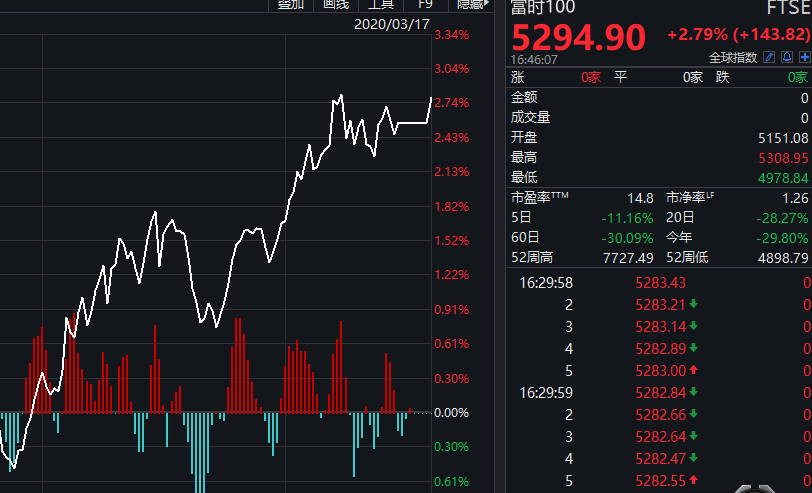Select the tick row priced 5282.64
The image size is (812, 493).
click(x=660, y=437)
